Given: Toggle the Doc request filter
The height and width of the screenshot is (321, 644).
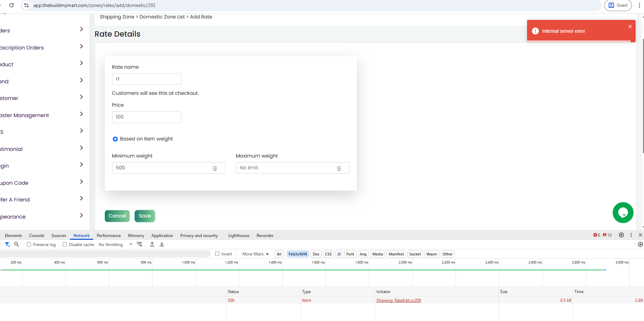Looking at the screenshot, I should 316,254.
